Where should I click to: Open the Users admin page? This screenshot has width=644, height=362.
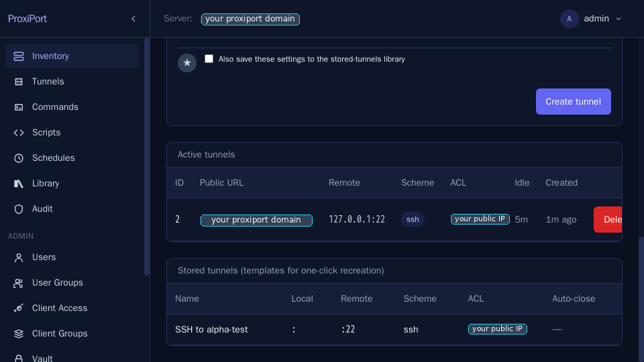coord(72,257)
